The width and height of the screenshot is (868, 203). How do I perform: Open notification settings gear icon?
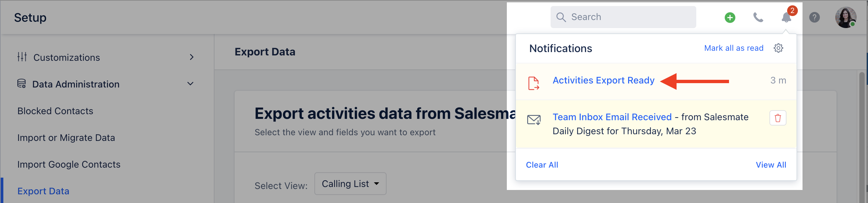(x=778, y=48)
